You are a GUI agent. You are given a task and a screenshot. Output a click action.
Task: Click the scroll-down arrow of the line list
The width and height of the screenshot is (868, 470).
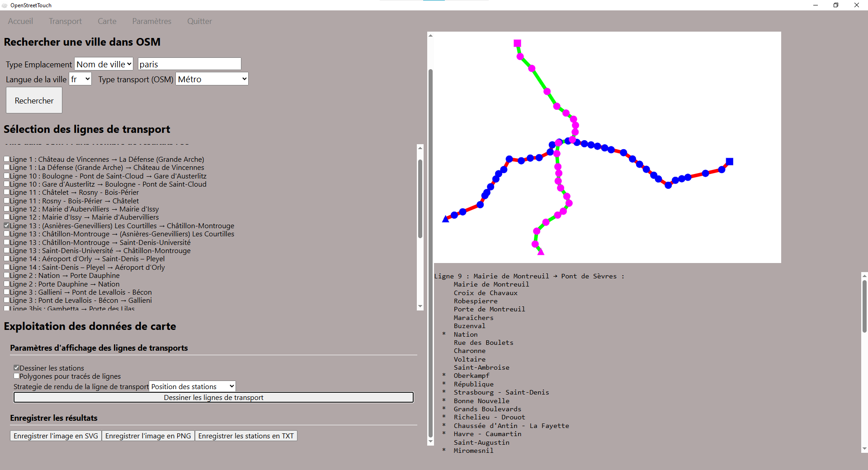(x=420, y=306)
